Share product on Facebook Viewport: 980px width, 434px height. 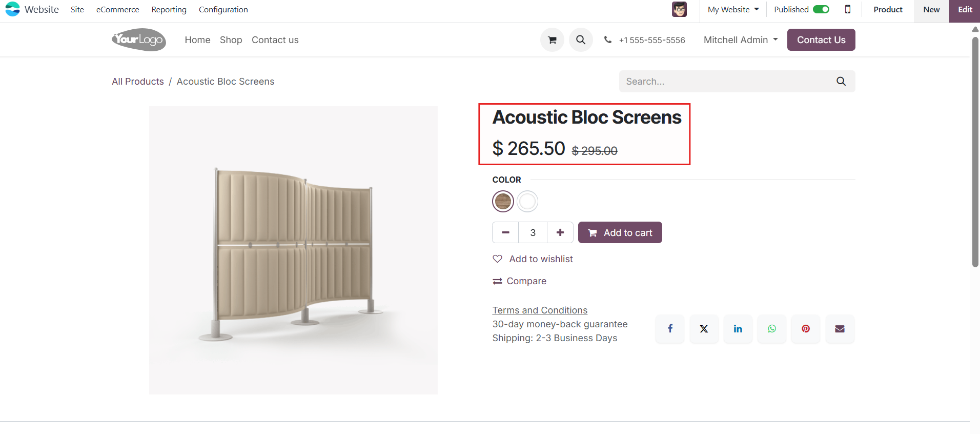click(x=670, y=329)
